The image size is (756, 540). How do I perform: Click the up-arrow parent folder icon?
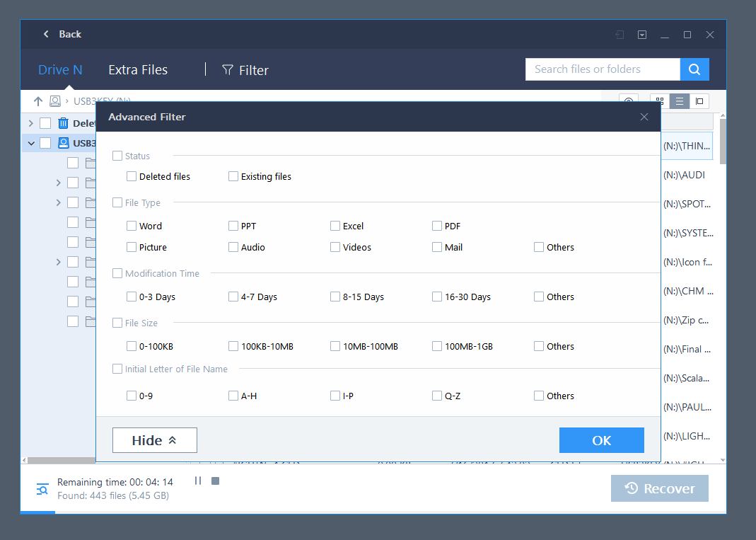point(38,101)
